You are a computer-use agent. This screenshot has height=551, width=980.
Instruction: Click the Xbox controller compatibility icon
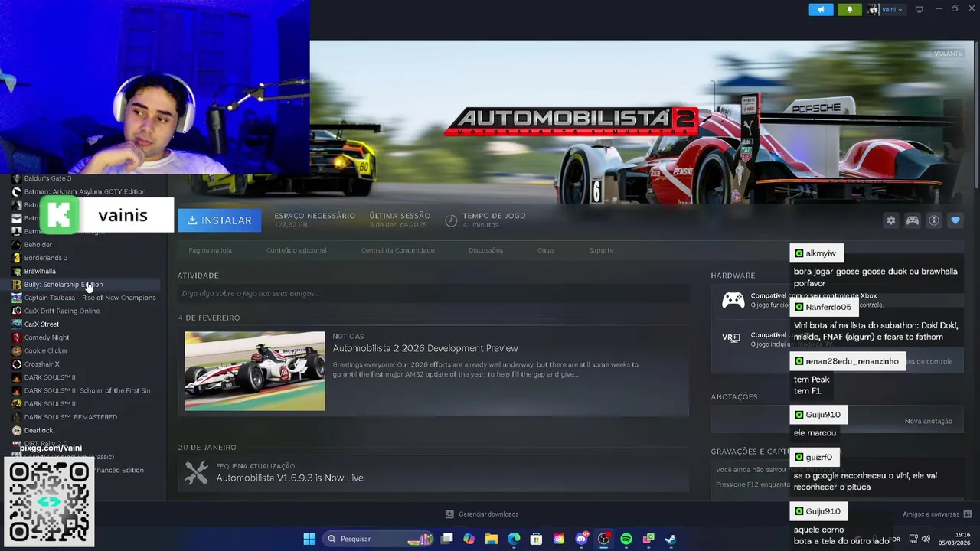[x=733, y=300]
